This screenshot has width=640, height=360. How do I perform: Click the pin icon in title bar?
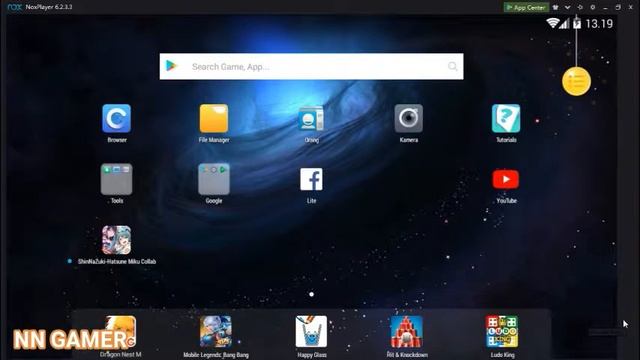pos(580,7)
